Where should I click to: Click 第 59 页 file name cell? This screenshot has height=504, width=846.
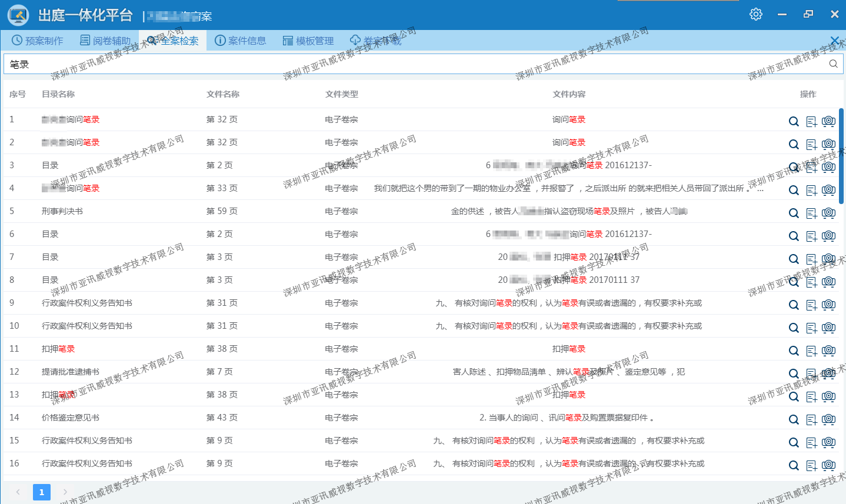click(222, 211)
